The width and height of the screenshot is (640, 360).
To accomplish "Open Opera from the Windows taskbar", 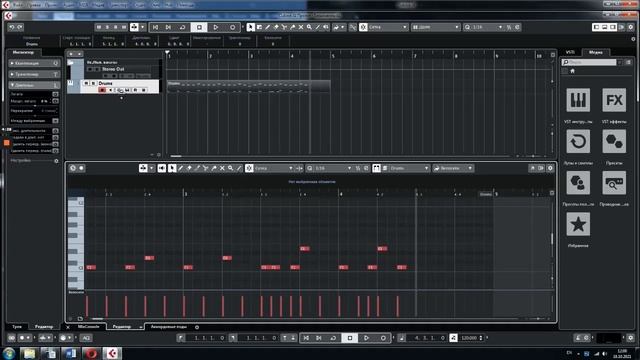I will tap(91, 353).
